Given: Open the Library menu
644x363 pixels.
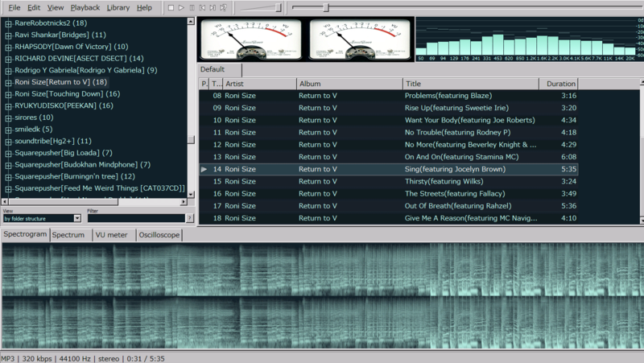Looking at the screenshot, I should tap(118, 7).
